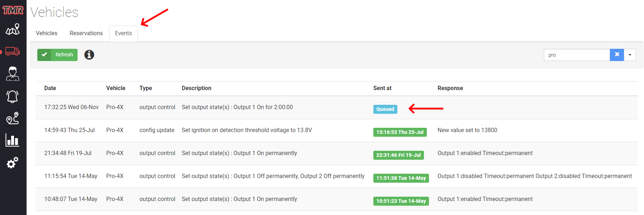Open the settings gears sidebar icon
644x215 pixels.
[x=13, y=163]
